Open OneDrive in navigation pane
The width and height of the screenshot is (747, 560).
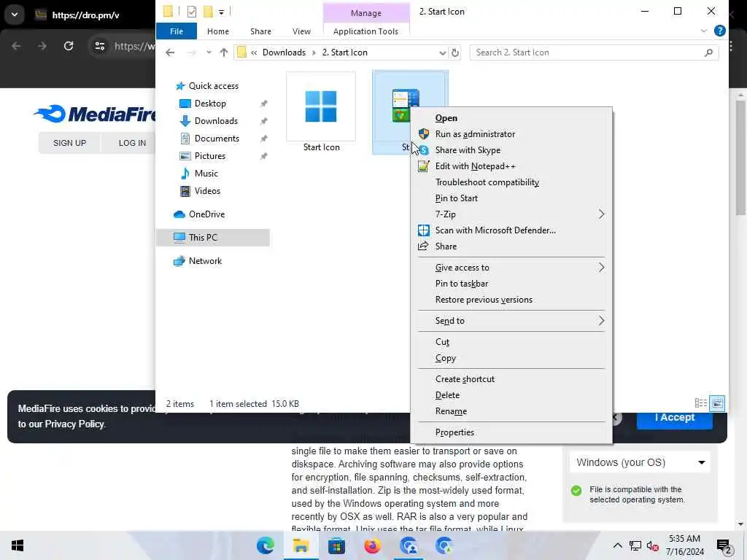pyautogui.click(x=206, y=214)
